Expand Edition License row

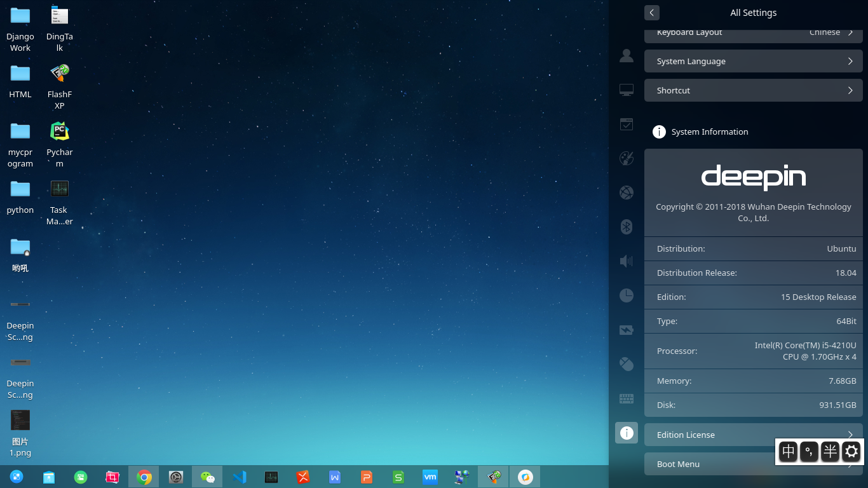[754, 435]
